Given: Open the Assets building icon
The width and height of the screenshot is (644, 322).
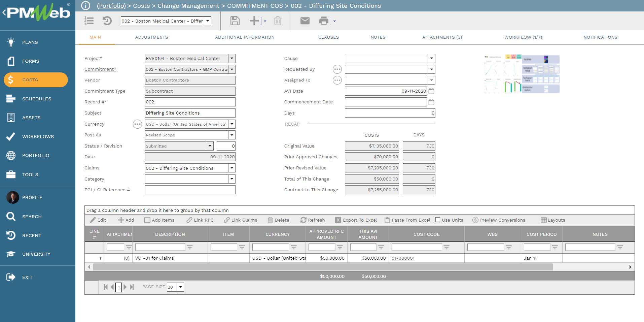Looking at the screenshot, I should (11, 118).
